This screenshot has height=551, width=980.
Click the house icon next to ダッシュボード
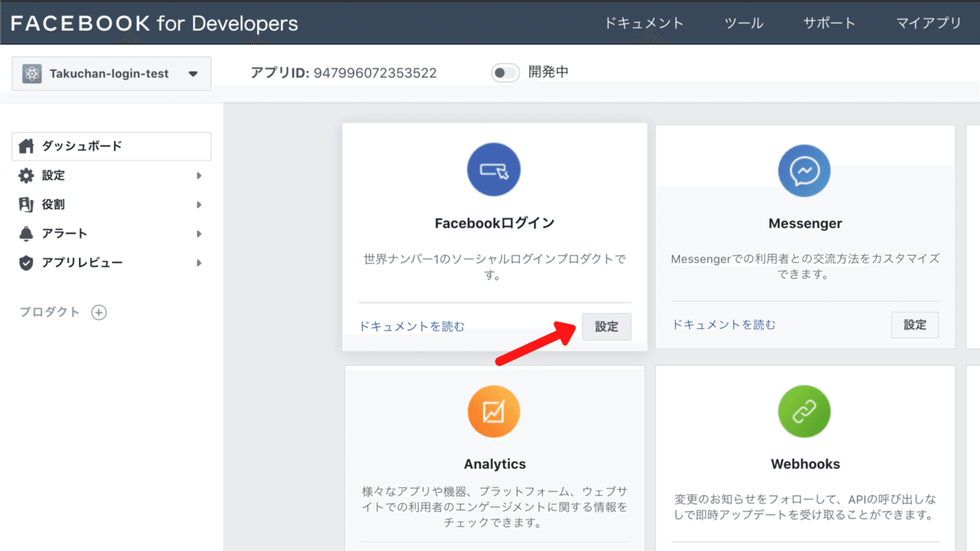point(26,146)
